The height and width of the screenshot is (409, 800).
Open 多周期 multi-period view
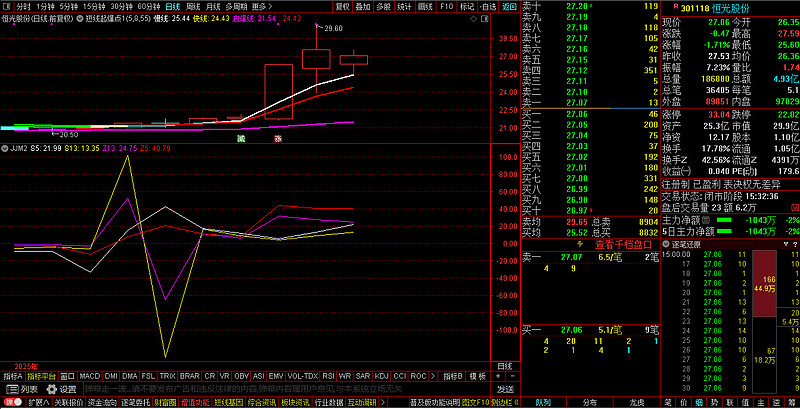[x=236, y=7]
